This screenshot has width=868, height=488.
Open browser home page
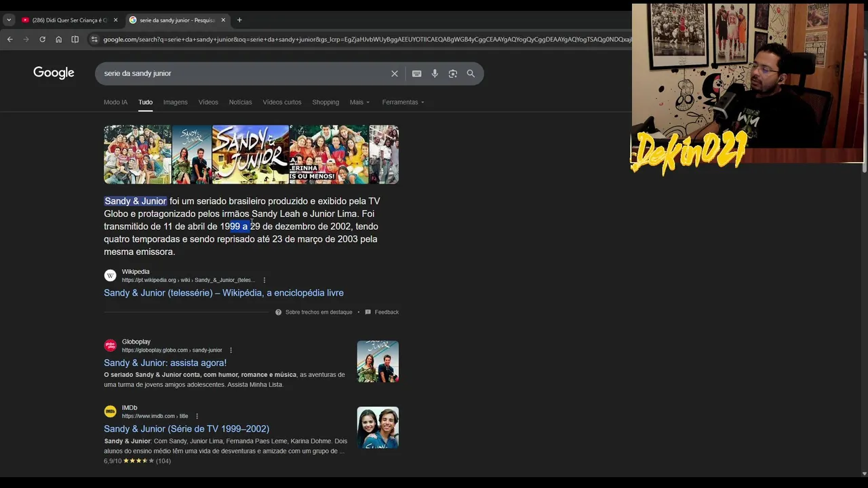[x=58, y=39]
